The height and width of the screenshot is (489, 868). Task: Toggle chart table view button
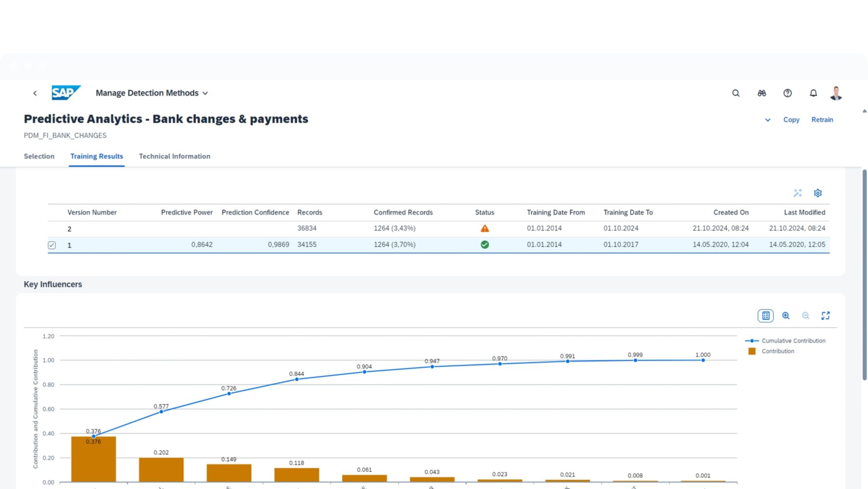click(765, 316)
